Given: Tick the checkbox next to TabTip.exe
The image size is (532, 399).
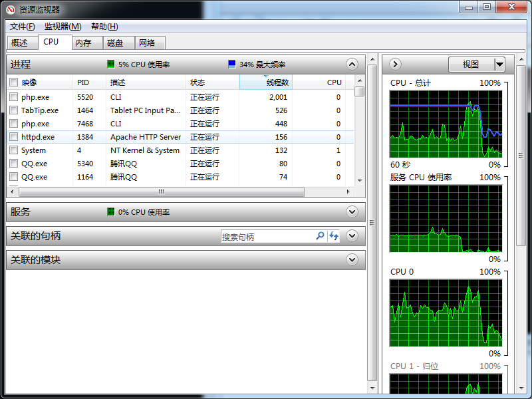Looking at the screenshot, I should [13, 110].
